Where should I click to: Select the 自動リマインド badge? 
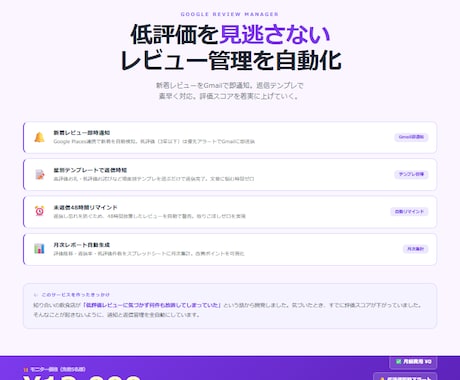pos(409,212)
